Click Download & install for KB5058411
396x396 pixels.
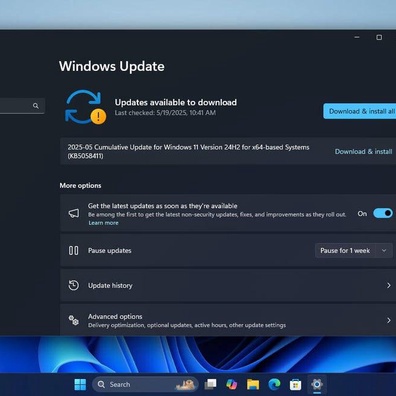pyautogui.click(x=363, y=151)
